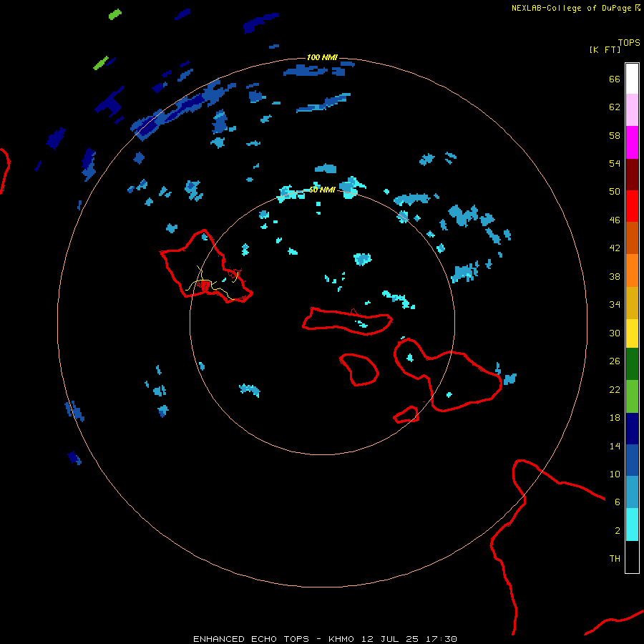Image resolution: width=644 pixels, height=644 pixels.
Task: Click the '17:30' timestamp text
Action: click(x=441, y=639)
